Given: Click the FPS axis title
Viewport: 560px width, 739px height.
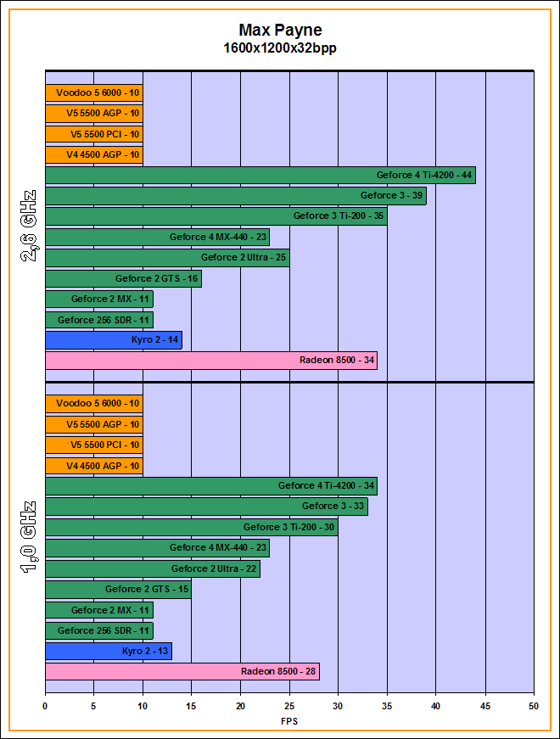Looking at the screenshot, I should 289,721.
